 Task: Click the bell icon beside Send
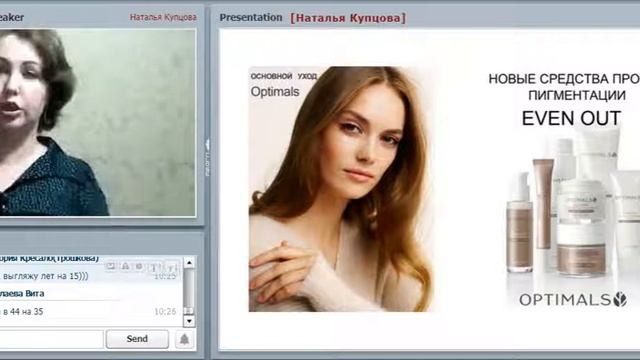184,339
